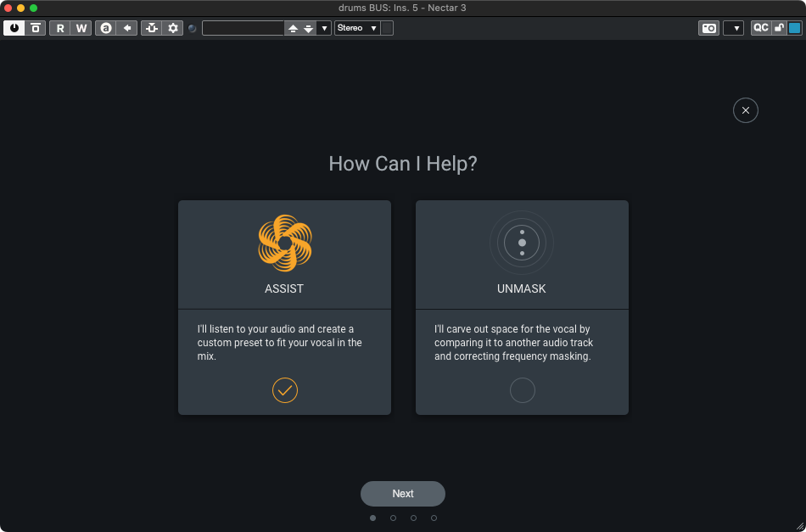Switch A/B settings with the 'a' icon

(x=106, y=28)
